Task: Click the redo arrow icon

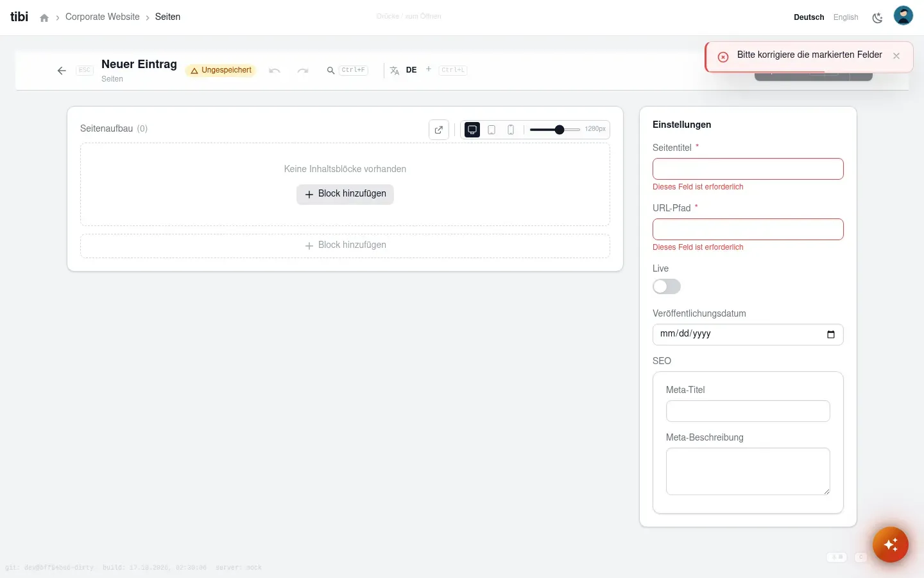Action: coord(303,71)
